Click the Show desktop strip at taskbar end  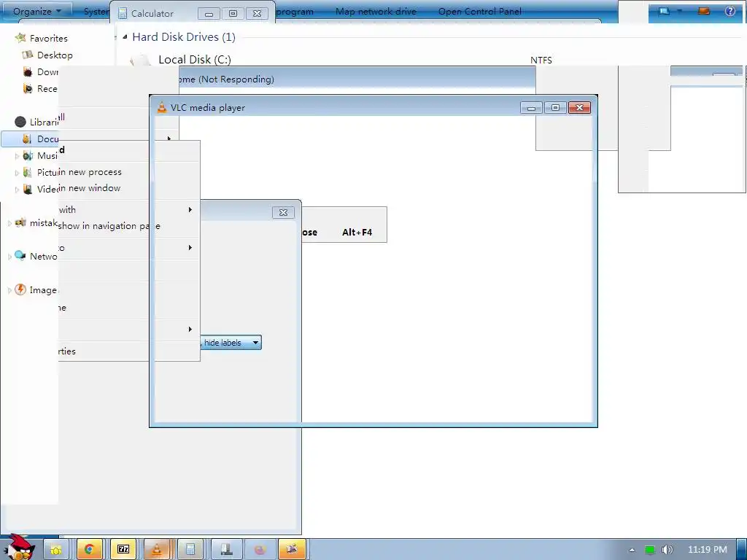click(742, 550)
